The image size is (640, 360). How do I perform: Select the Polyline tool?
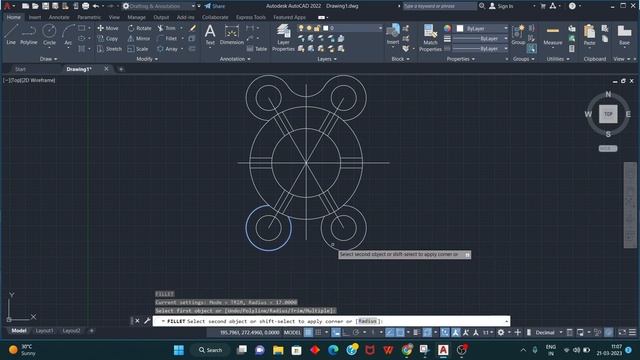(x=29, y=34)
